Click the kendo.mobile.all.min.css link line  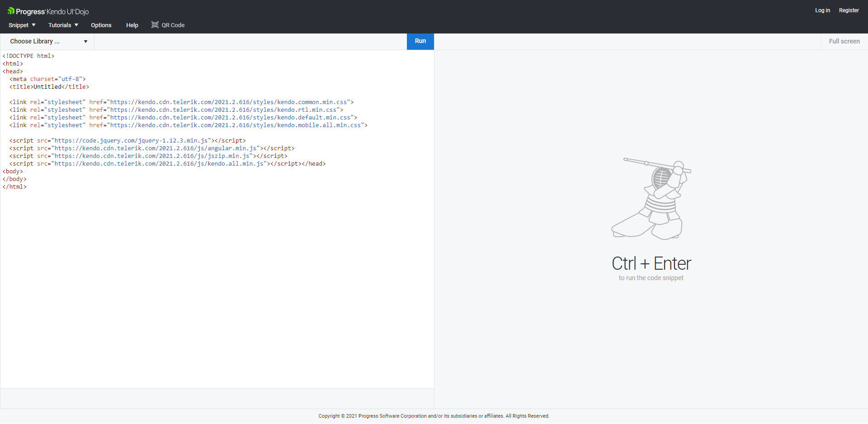pos(189,125)
